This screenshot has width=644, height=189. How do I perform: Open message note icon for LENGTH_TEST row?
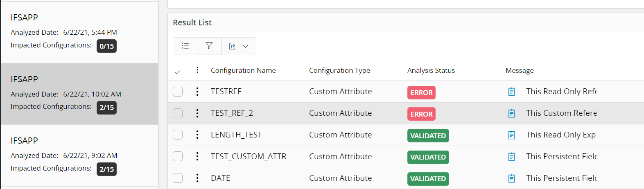[511, 135]
